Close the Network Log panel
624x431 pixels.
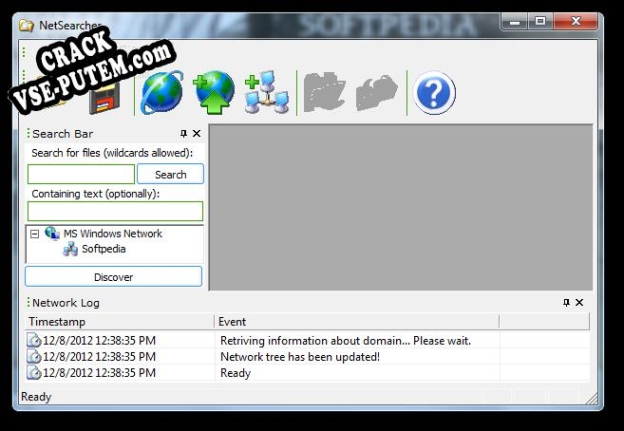click(579, 303)
